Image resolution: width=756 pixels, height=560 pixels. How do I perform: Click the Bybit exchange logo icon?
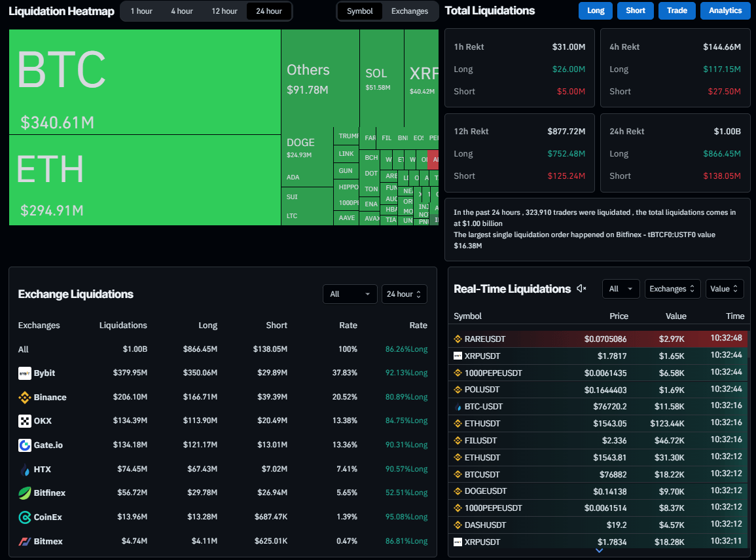point(24,373)
